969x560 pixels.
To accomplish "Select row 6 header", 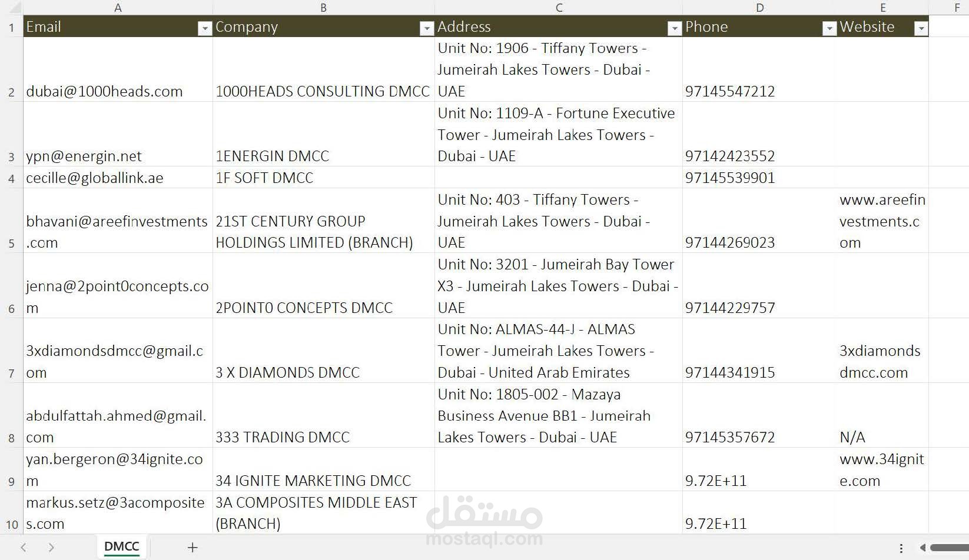I will 11,285.
